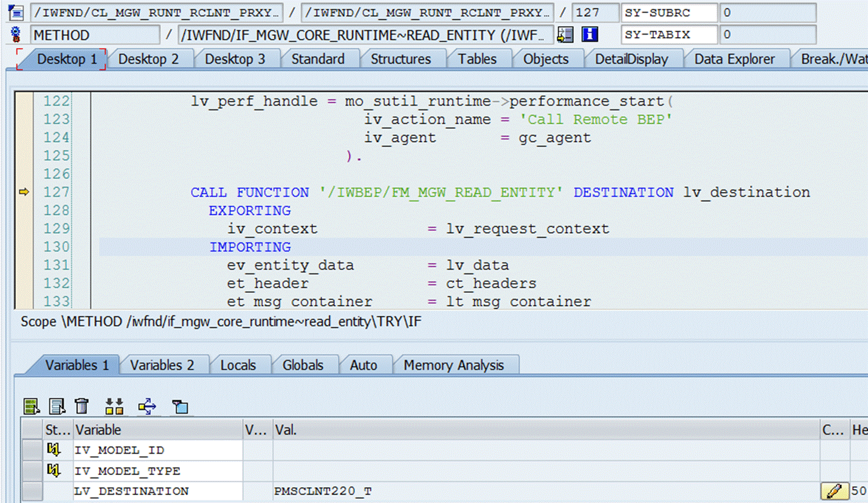Screen dimensions: 868x503
Task: Click the second grey table icon in variables toolbar
Action: (x=57, y=406)
